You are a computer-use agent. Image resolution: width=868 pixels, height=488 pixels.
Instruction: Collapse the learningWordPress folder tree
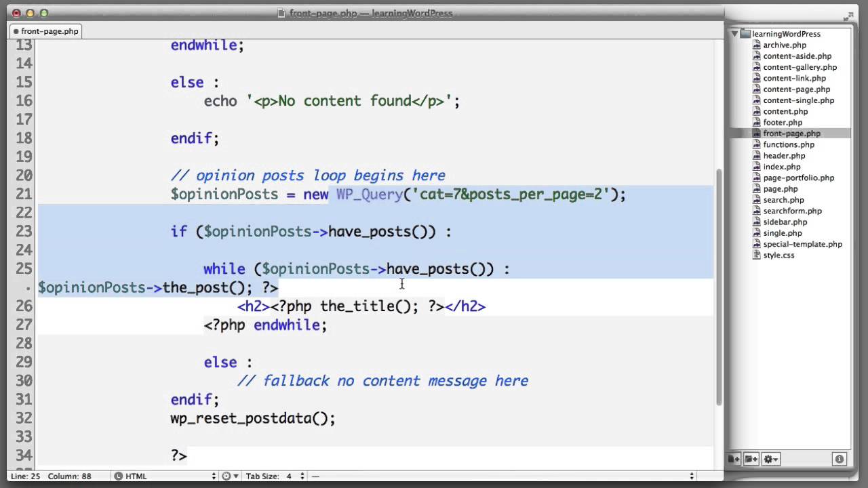click(734, 34)
